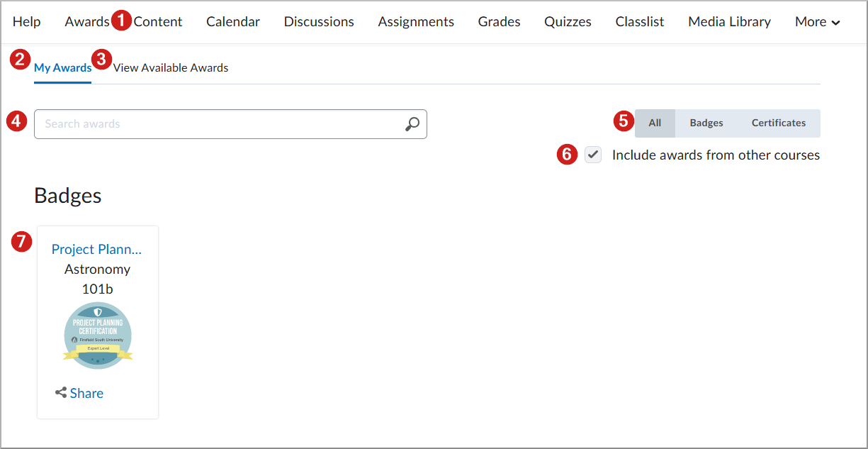Switch to the View Available Awards tab

click(170, 67)
